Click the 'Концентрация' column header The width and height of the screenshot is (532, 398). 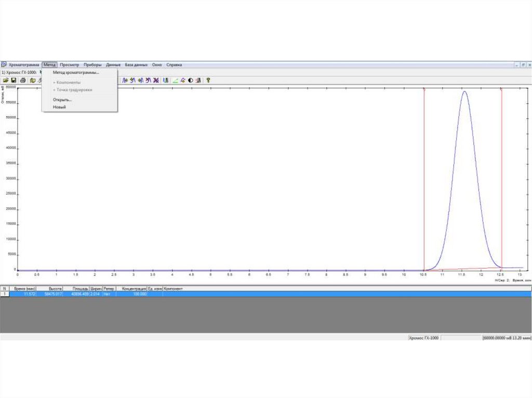point(134,288)
